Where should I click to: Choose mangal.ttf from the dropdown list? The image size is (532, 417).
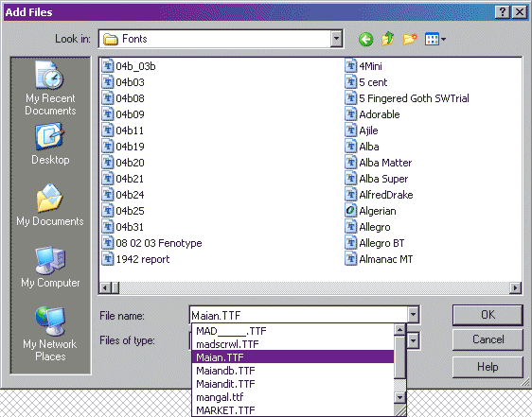pos(293,396)
